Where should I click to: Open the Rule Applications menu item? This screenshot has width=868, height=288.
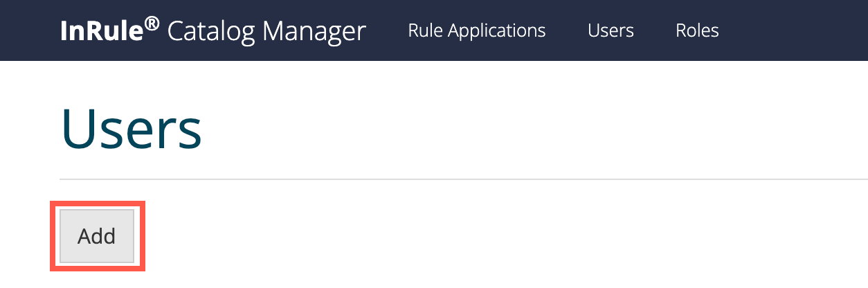pos(477,31)
